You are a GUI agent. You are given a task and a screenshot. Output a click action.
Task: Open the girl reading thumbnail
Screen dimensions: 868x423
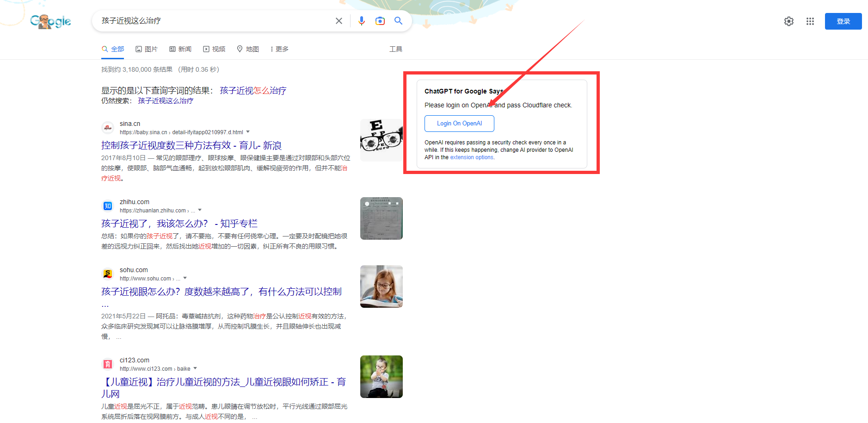tap(382, 286)
